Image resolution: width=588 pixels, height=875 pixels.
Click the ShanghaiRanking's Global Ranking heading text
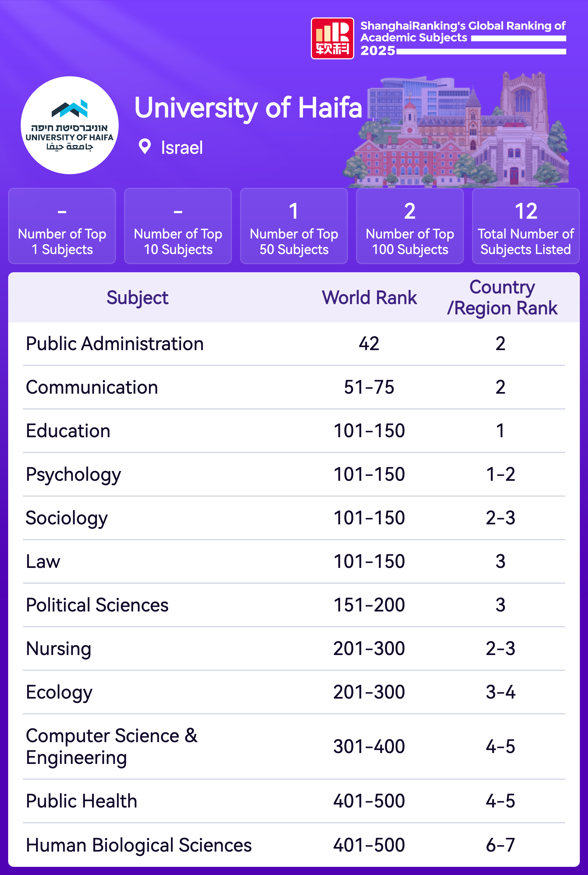463,32
